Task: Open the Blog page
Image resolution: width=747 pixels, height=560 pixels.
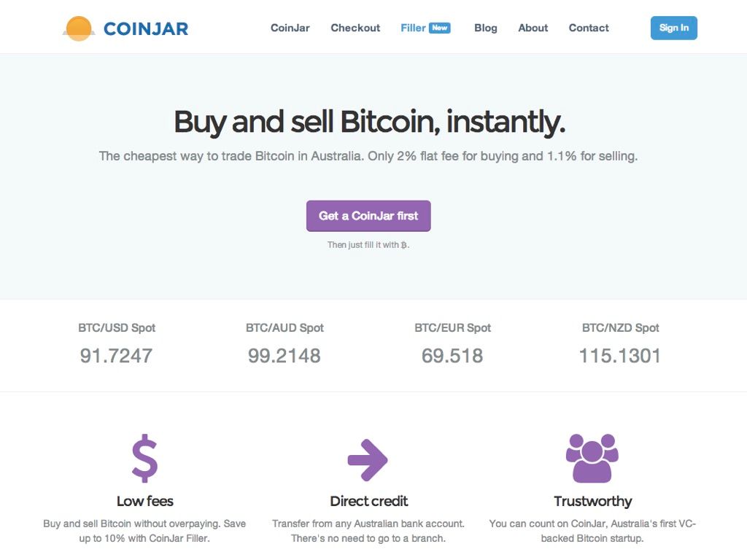Action: [485, 28]
